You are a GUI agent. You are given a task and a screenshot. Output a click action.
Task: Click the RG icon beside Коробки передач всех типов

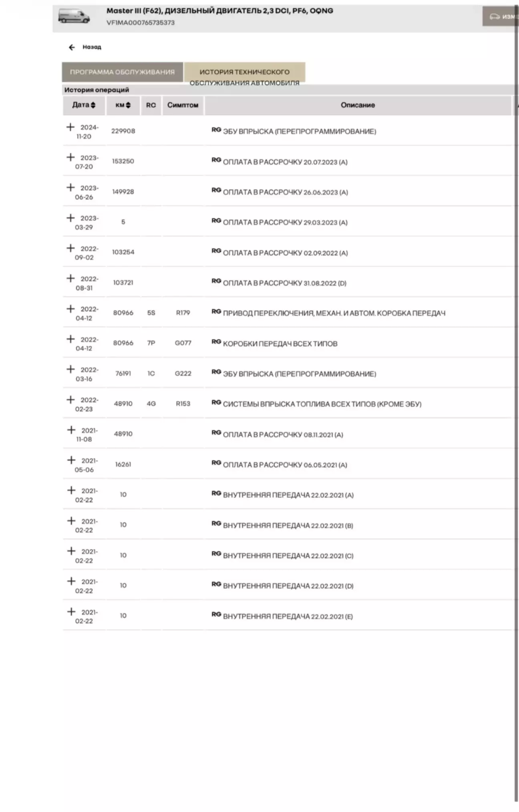point(216,341)
